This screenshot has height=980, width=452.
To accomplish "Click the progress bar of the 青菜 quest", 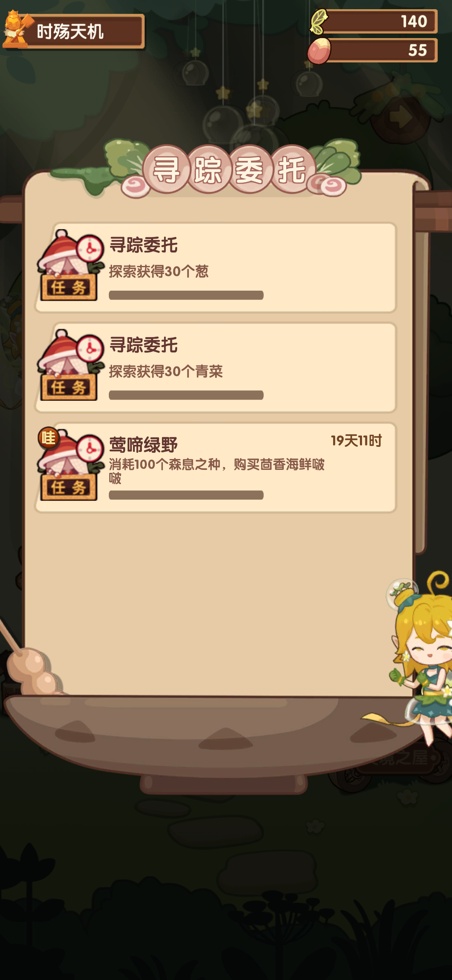I will (186, 395).
